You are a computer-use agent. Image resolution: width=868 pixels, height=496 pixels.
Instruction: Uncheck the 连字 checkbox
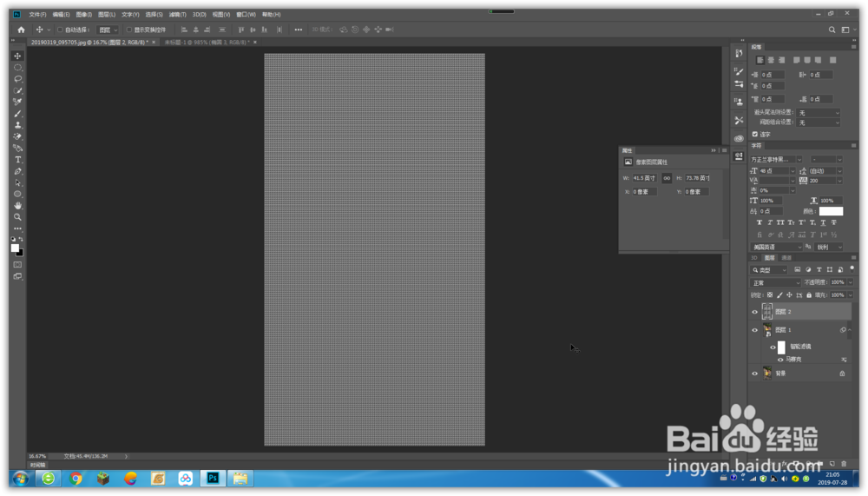[755, 134]
